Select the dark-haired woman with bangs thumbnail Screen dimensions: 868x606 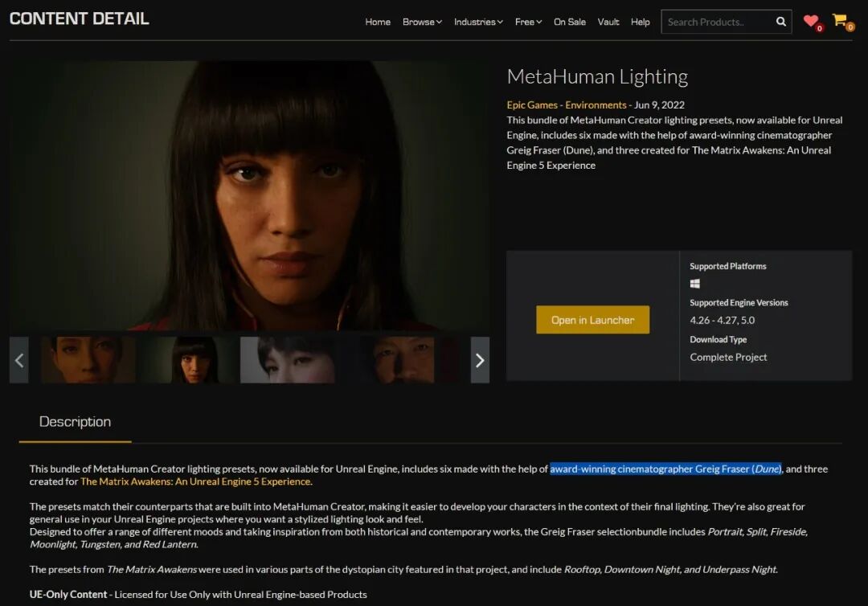pos(188,360)
